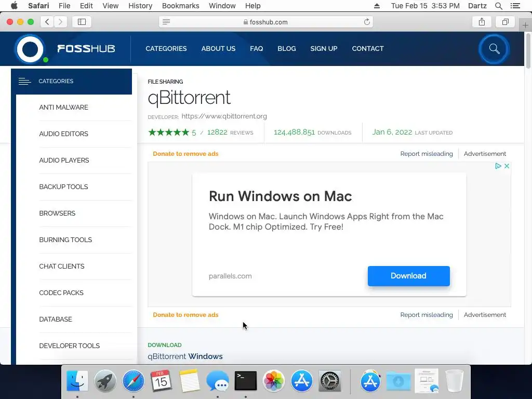Click the Reader view icon in address bar

click(x=166, y=22)
